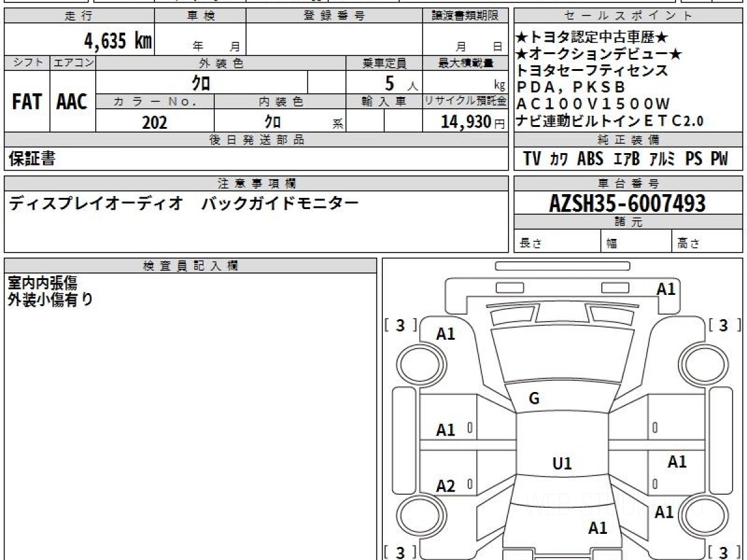Click the ディスプレイオーディオ text
Screen dimensions: 747x560
pyautogui.click(x=95, y=203)
